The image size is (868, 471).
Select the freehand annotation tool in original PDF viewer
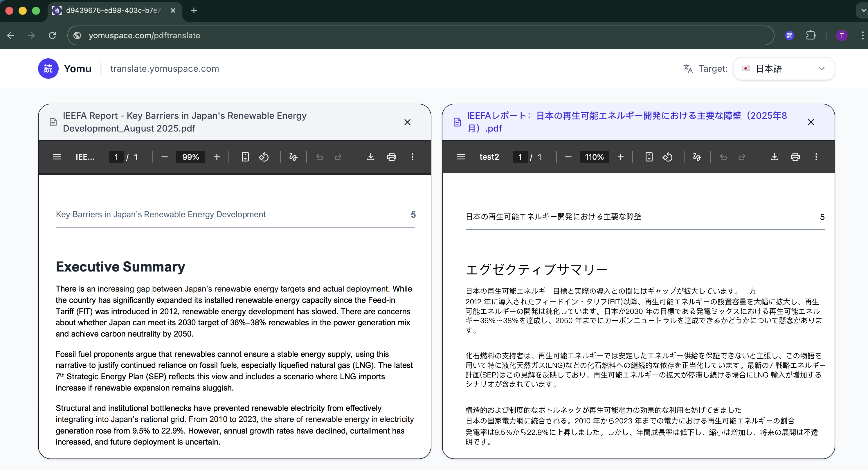[x=293, y=157]
